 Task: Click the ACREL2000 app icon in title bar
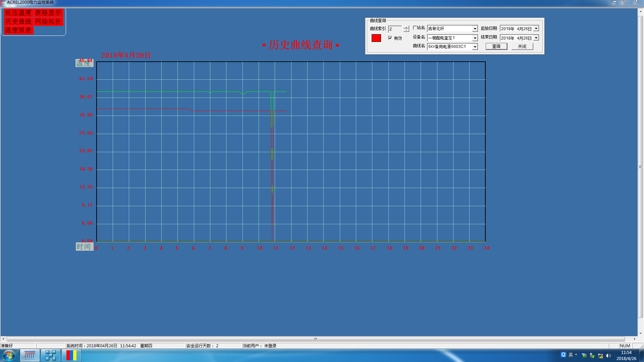[3, 2]
